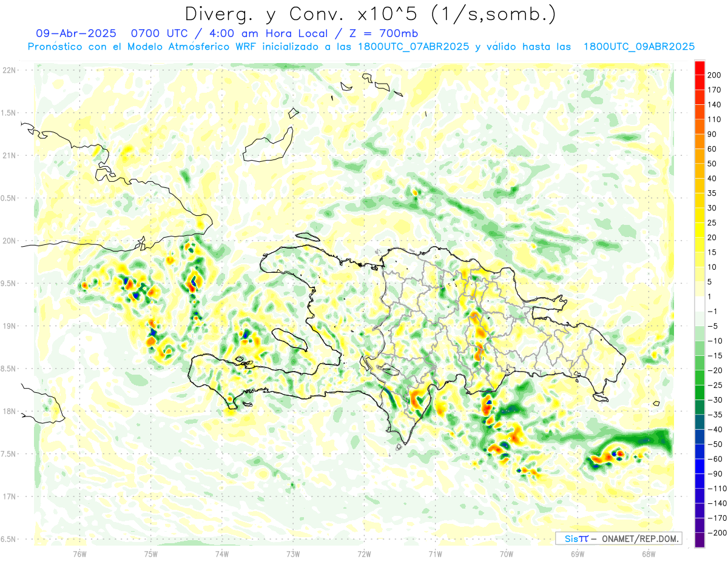Click the '69W' longitude label

578,554
